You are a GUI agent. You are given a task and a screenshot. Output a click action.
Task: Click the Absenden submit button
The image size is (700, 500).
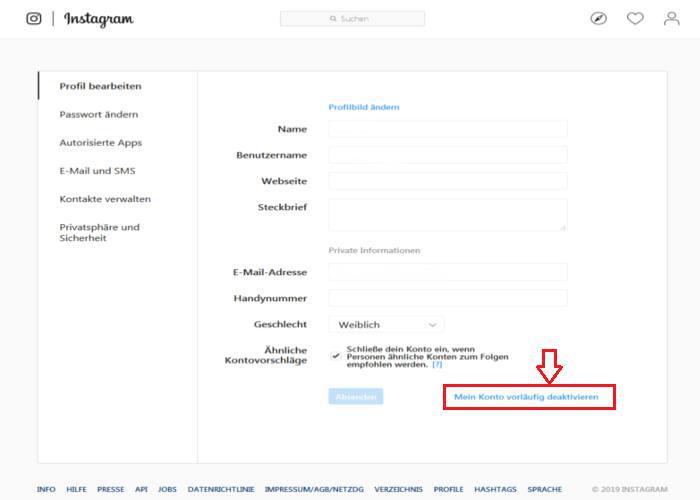356,396
